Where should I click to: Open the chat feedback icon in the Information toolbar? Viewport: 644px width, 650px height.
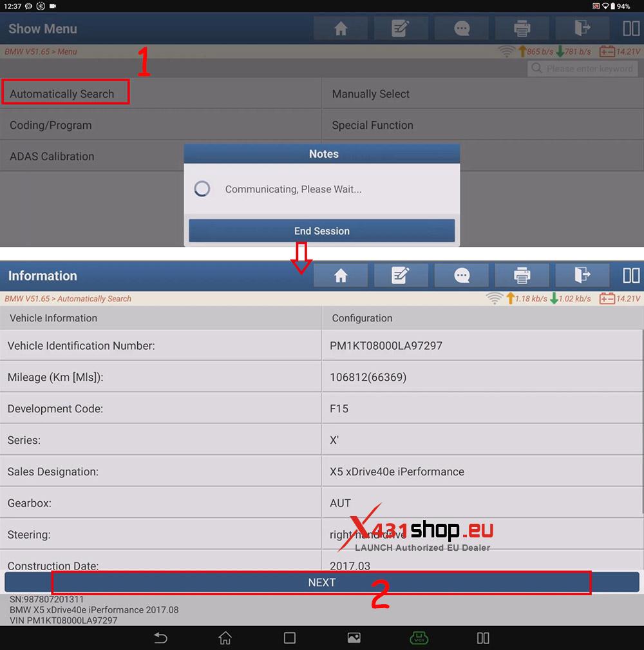(462, 276)
